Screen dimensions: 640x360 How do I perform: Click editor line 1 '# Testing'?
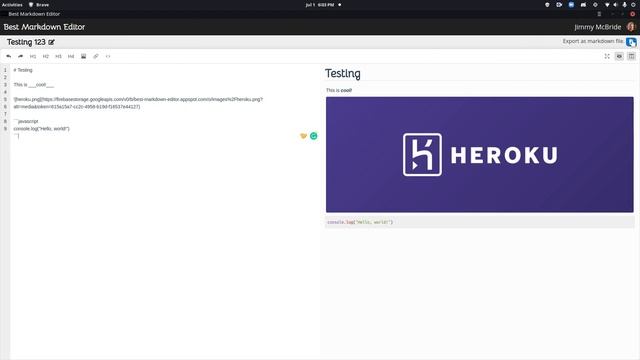coord(23,70)
